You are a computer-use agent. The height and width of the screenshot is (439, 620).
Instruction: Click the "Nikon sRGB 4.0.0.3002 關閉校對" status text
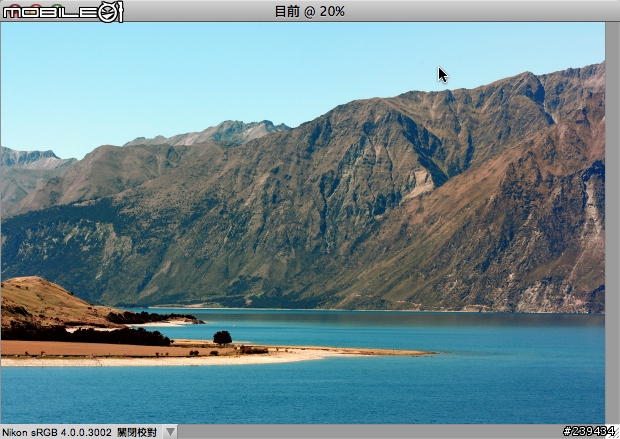point(80,432)
